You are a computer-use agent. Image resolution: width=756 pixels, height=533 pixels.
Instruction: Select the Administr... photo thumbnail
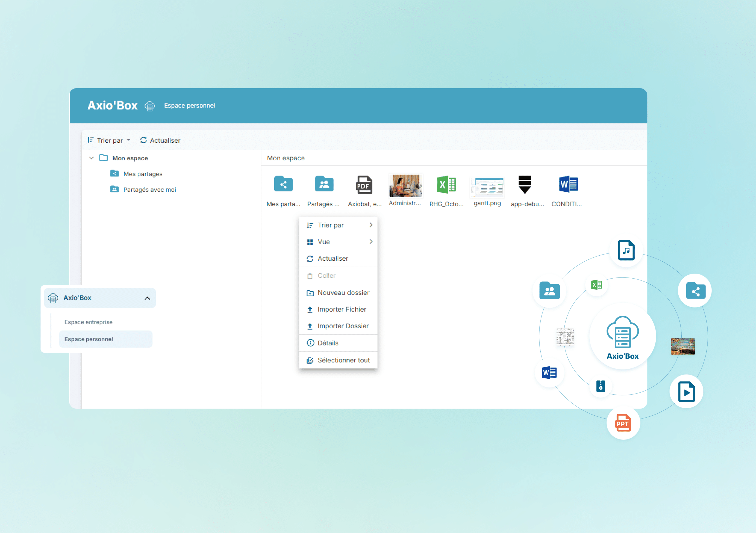[405, 186]
